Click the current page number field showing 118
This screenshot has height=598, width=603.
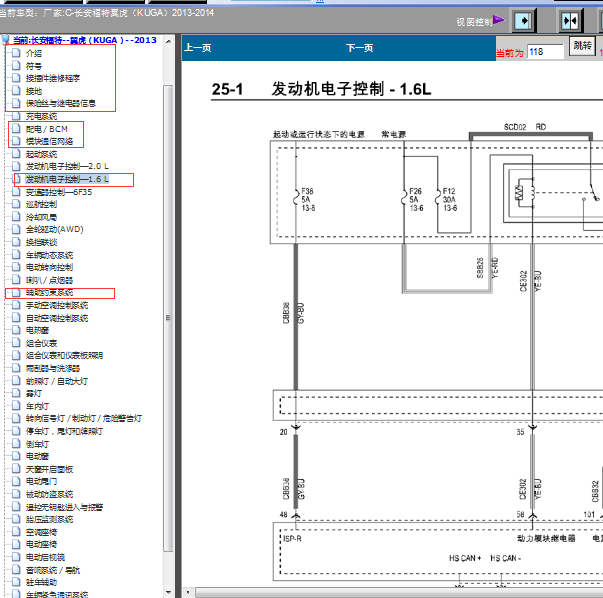pyautogui.click(x=545, y=52)
